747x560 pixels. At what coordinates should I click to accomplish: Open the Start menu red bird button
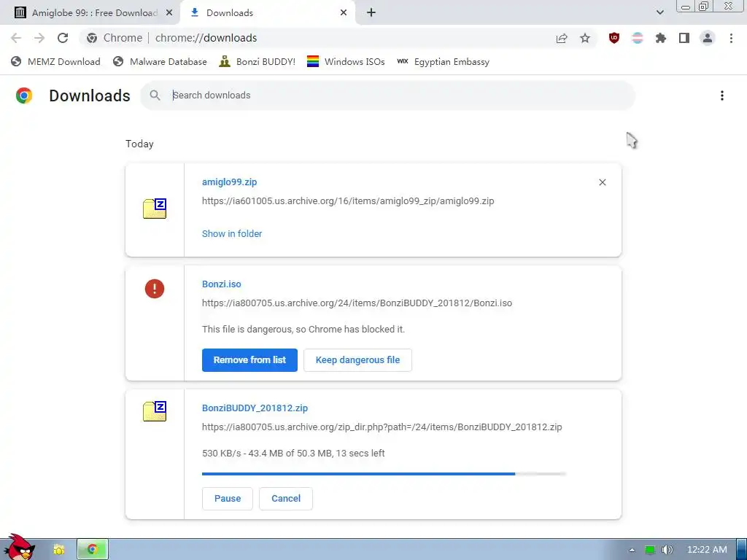pos(19,548)
